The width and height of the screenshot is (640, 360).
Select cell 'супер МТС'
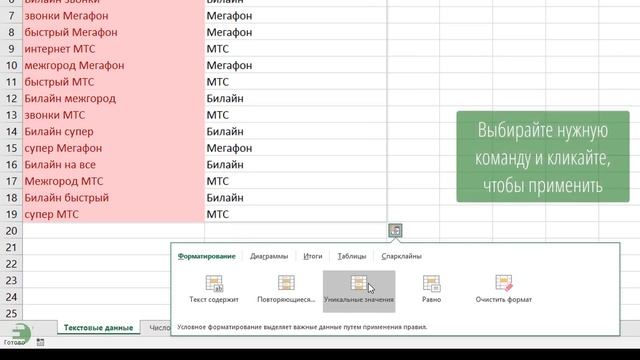[113, 214]
